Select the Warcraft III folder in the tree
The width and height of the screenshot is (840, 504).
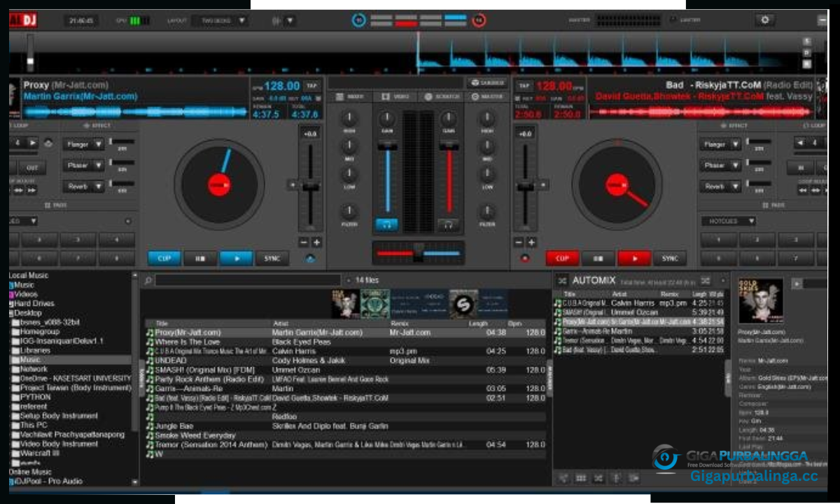[40, 453]
